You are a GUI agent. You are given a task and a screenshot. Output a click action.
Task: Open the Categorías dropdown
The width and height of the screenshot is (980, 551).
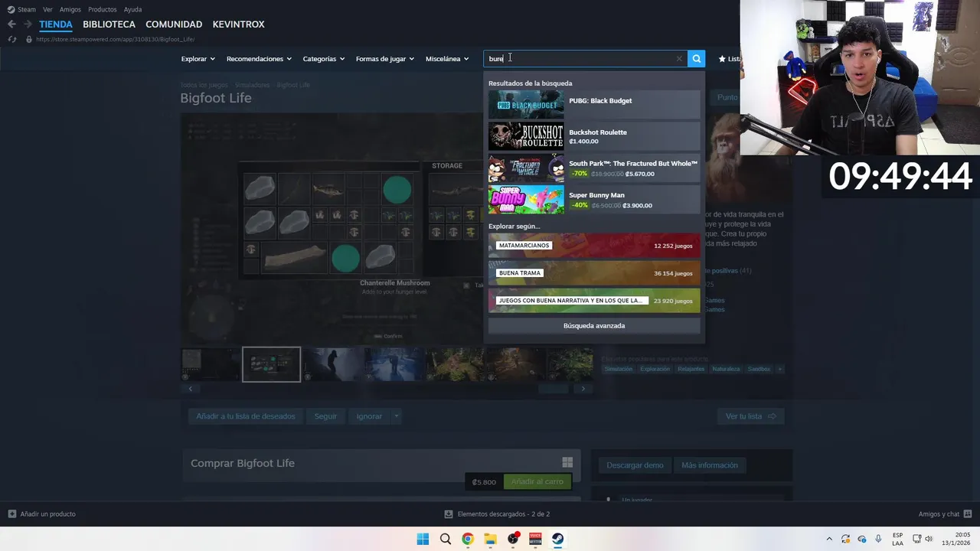point(323,59)
